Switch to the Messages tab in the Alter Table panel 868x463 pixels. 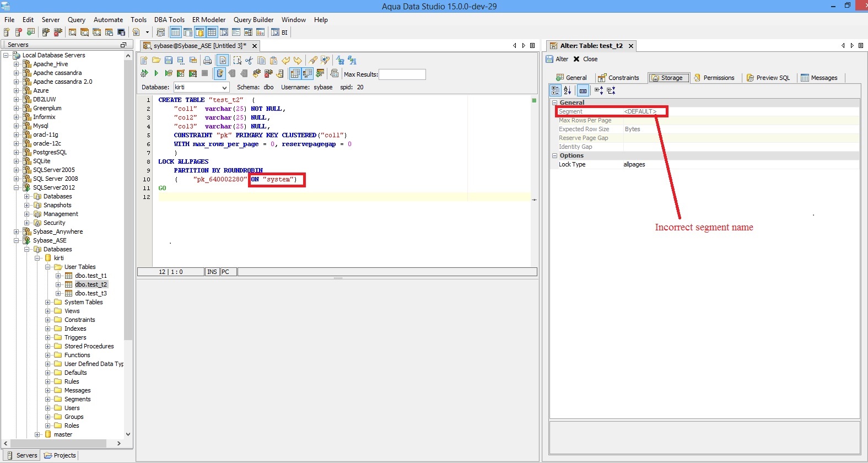[x=819, y=78]
